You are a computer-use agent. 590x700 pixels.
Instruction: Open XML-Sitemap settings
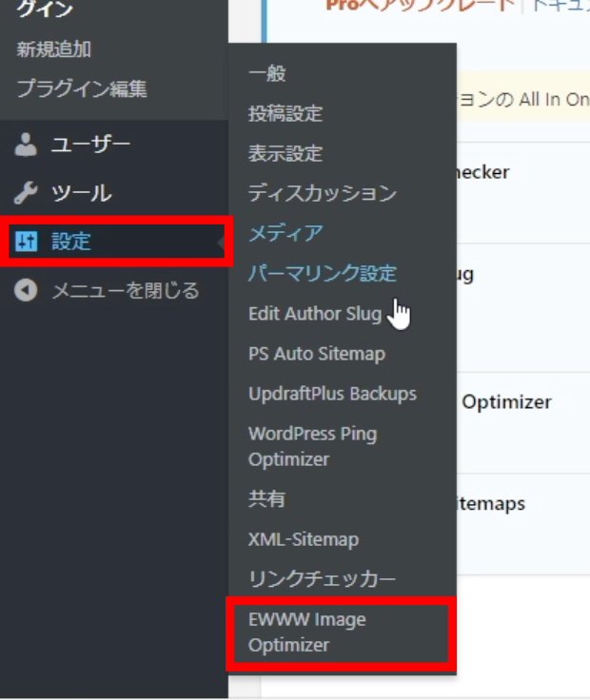(x=304, y=539)
